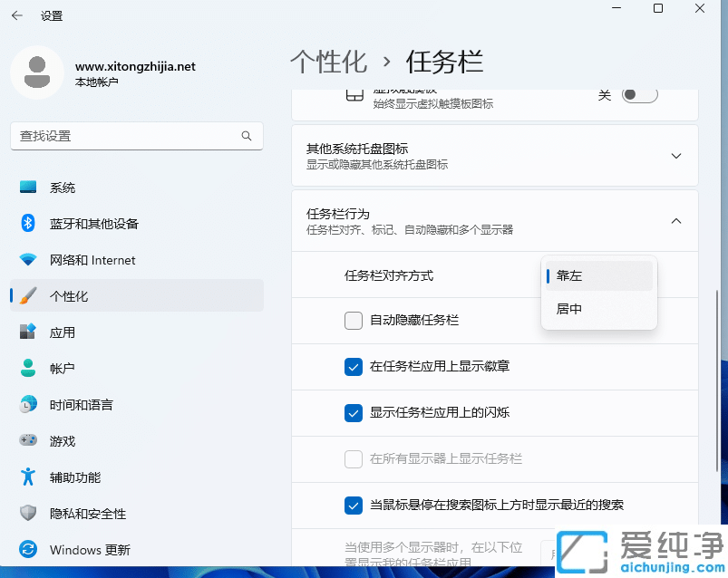This screenshot has width=728, height=578.
Task: Click the 在所有显示器上显示任务栏 checkbox
Action: click(x=354, y=459)
